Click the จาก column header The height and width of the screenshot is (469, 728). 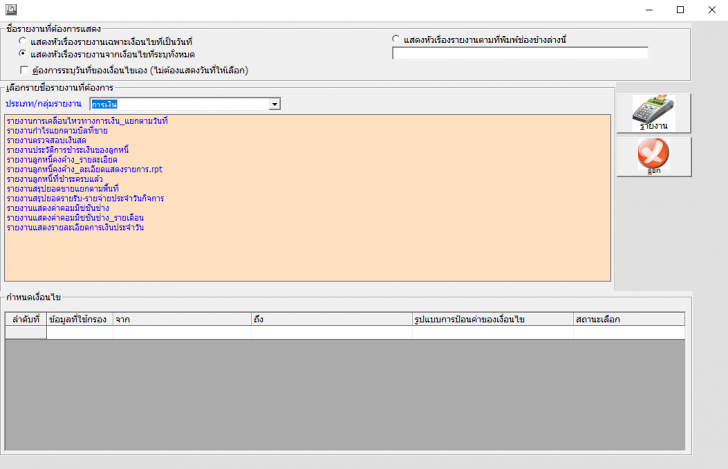[x=182, y=319]
